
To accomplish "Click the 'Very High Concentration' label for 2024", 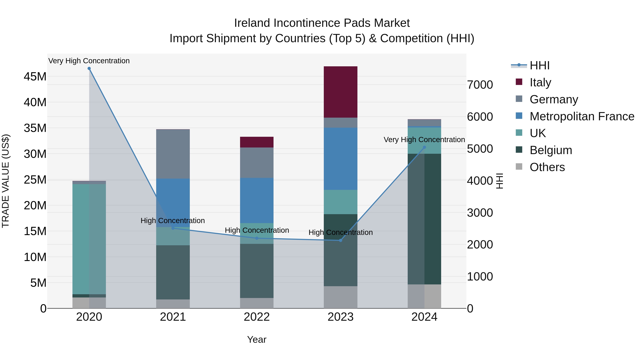I will [424, 140].
